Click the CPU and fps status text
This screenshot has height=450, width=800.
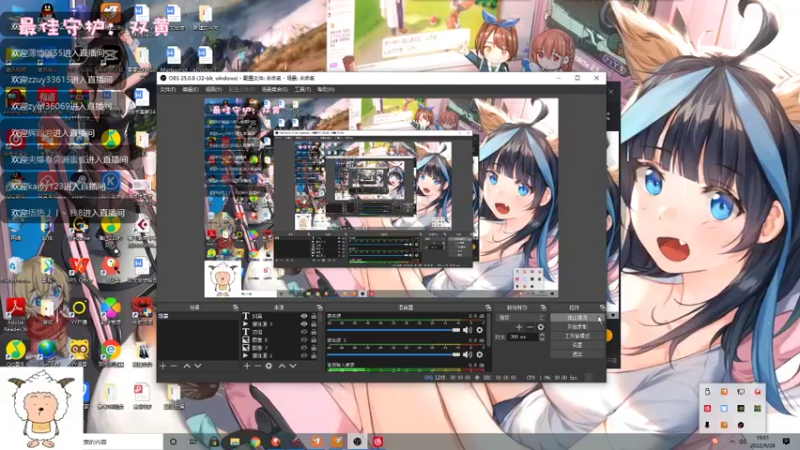(x=552, y=378)
